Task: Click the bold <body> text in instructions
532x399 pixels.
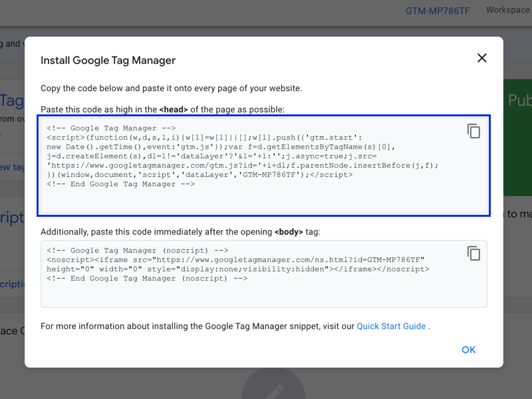Action: pyautogui.click(x=288, y=232)
